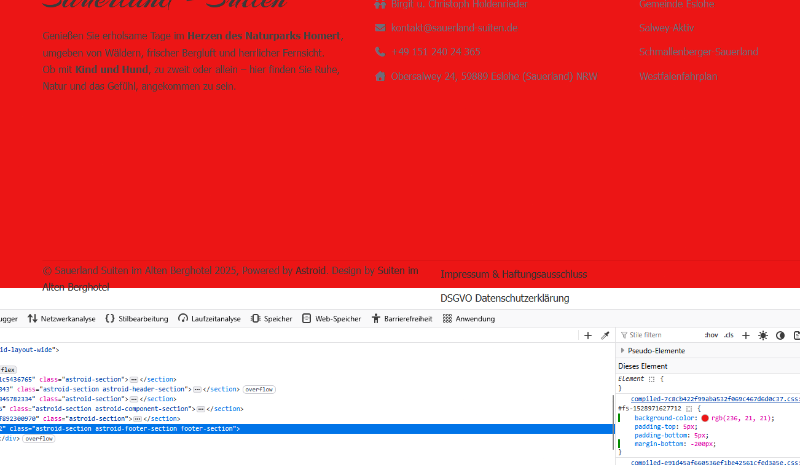Open Impressum & Haftungsausschluss link
800x465 pixels.
pos(514,274)
